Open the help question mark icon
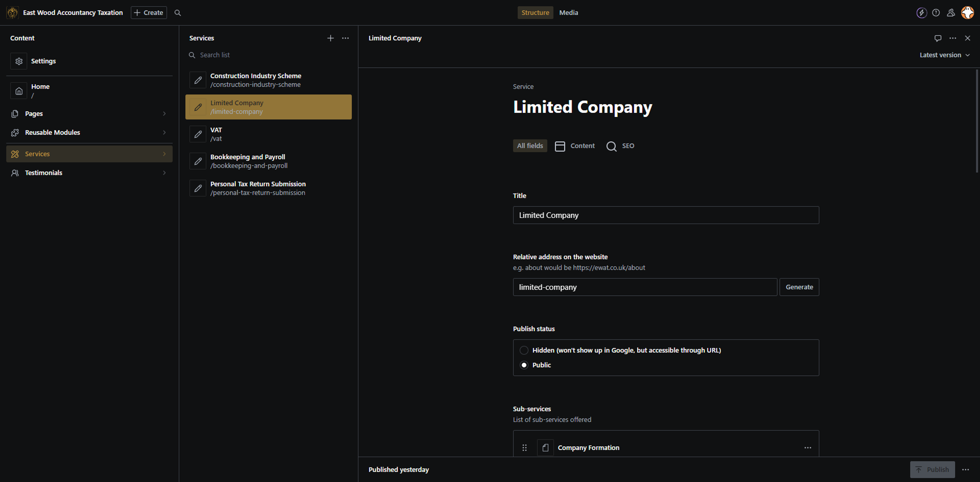The height and width of the screenshot is (482, 980). coord(936,12)
